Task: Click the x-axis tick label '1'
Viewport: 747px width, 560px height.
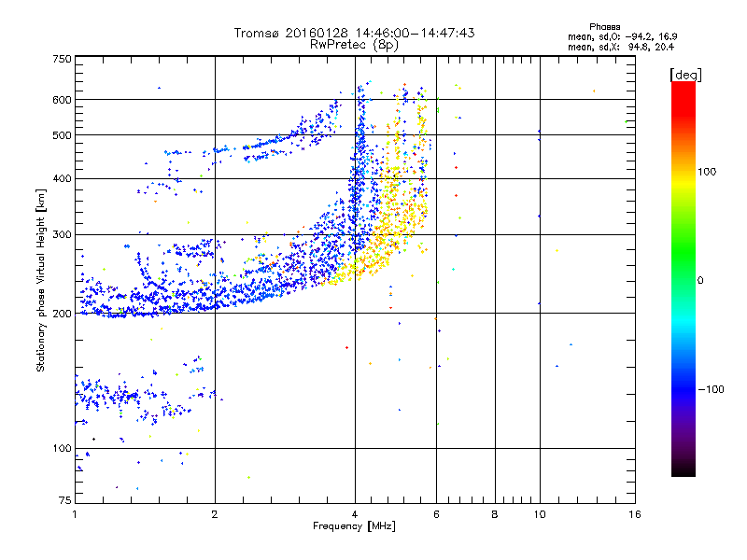Action: [x=75, y=514]
